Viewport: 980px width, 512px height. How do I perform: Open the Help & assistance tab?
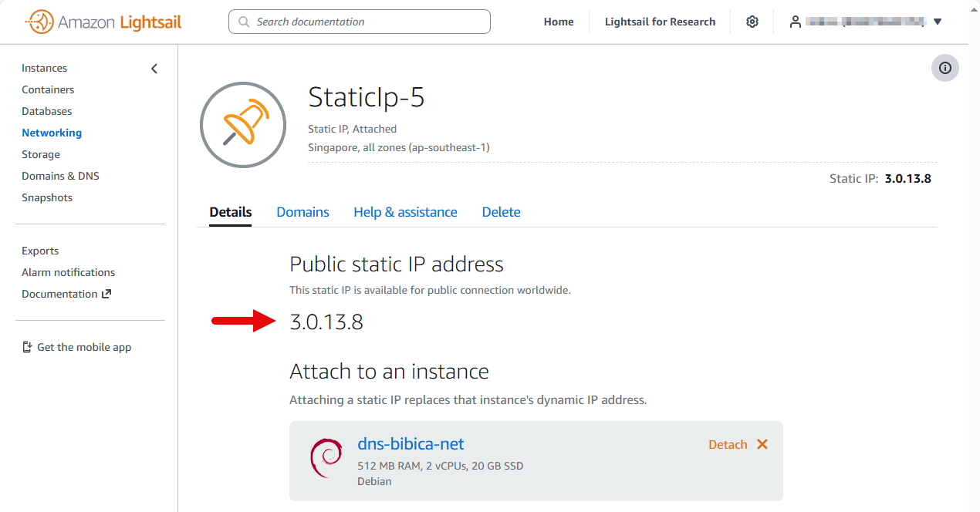(x=405, y=212)
